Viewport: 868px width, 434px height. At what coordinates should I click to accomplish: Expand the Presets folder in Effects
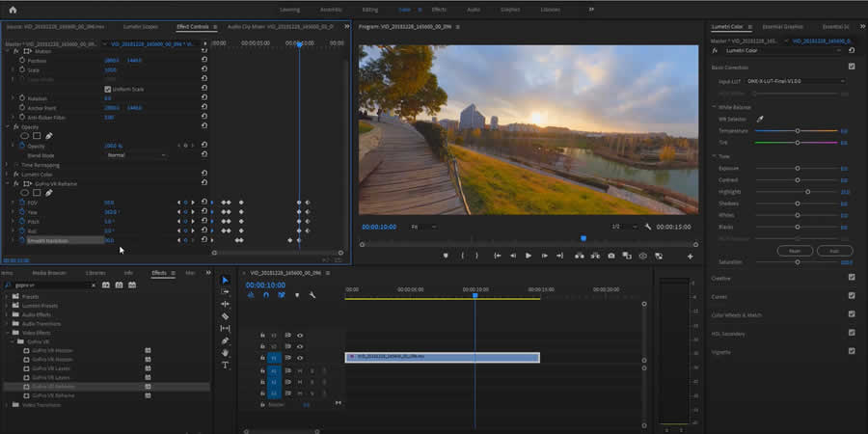[x=8, y=297]
